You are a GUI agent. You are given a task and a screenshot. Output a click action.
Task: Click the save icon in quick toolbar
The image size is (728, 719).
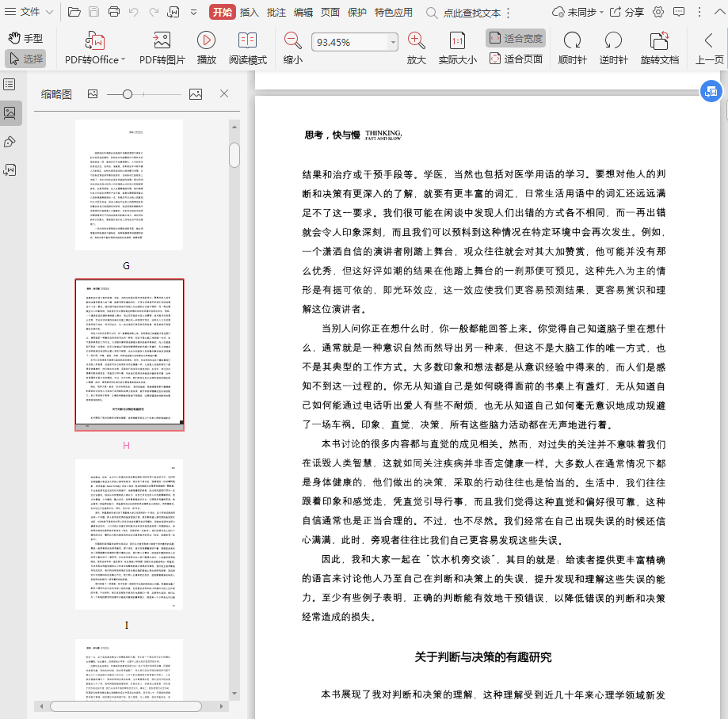[x=93, y=12]
